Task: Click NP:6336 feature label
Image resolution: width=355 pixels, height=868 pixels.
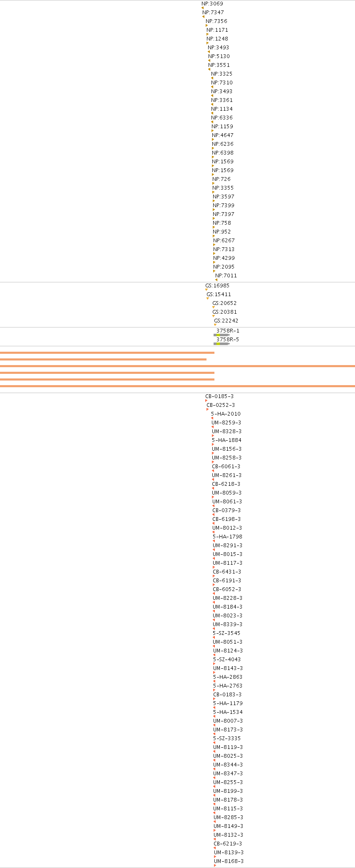Action: point(222,118)
